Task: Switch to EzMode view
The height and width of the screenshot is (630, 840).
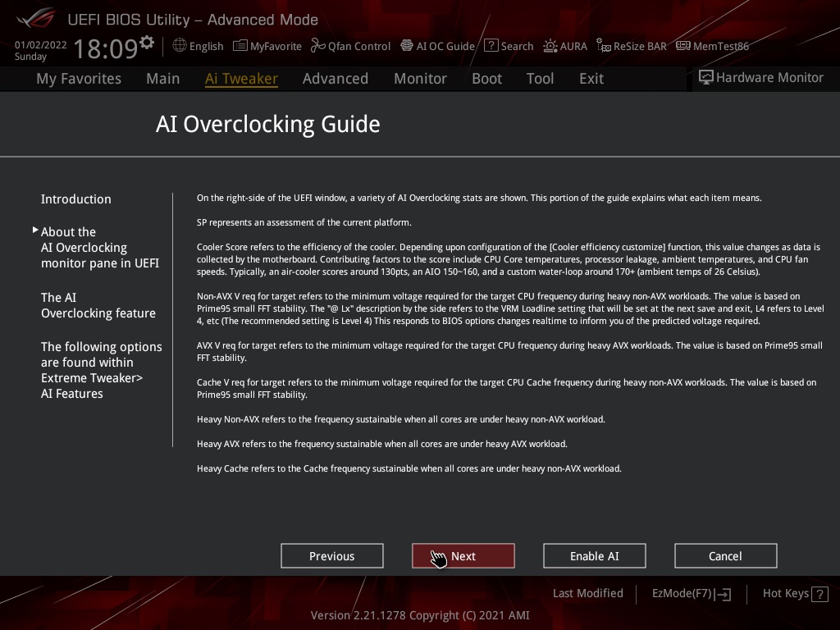Action: (x=691, y=594)
